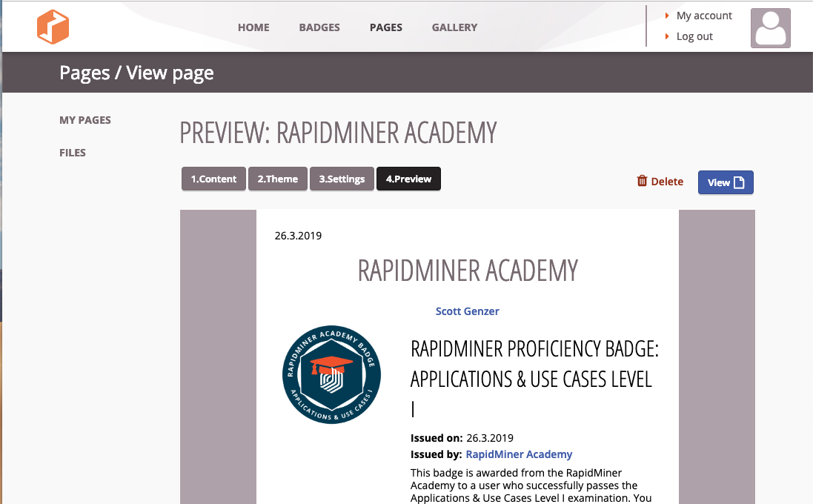813x504 pixels.
Task: Follow the RapidMiner Academy issuer link
Action: point(519,454)
